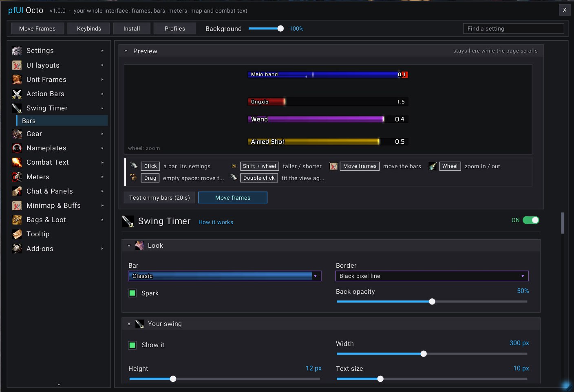574x392 pixels.
Task: Open the Bar style Classic dropdown
Action: [225, 276]
